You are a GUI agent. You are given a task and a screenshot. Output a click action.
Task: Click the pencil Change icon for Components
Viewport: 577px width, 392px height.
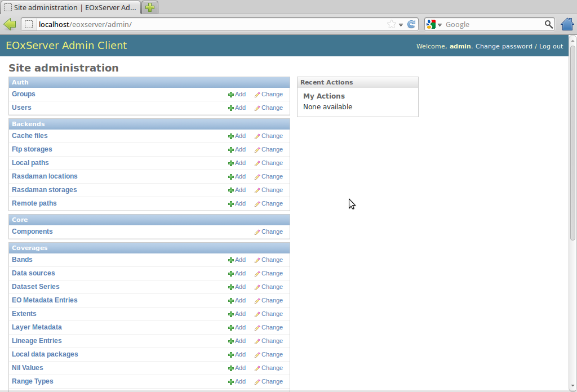258,232
